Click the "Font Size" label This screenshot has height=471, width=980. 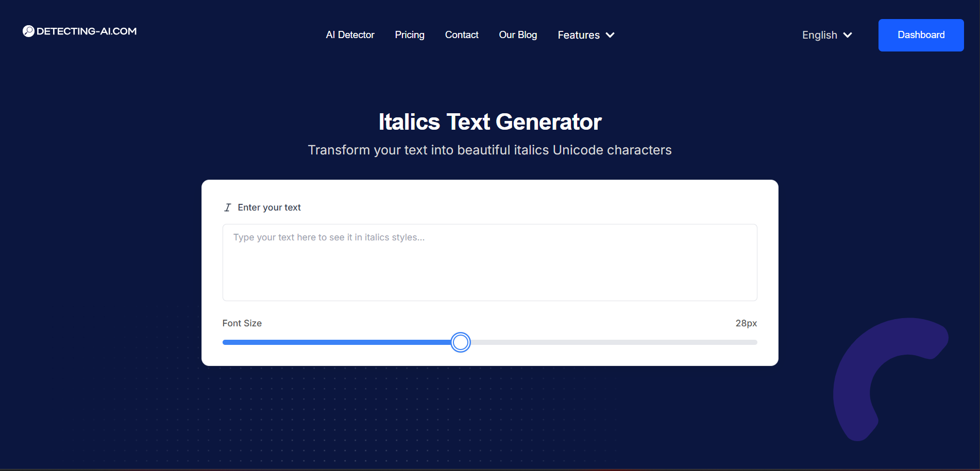(x=242, y=323)
